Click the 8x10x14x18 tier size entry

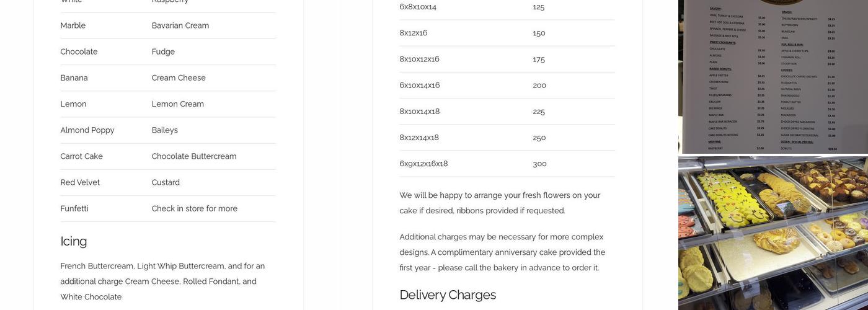[420, 112]
